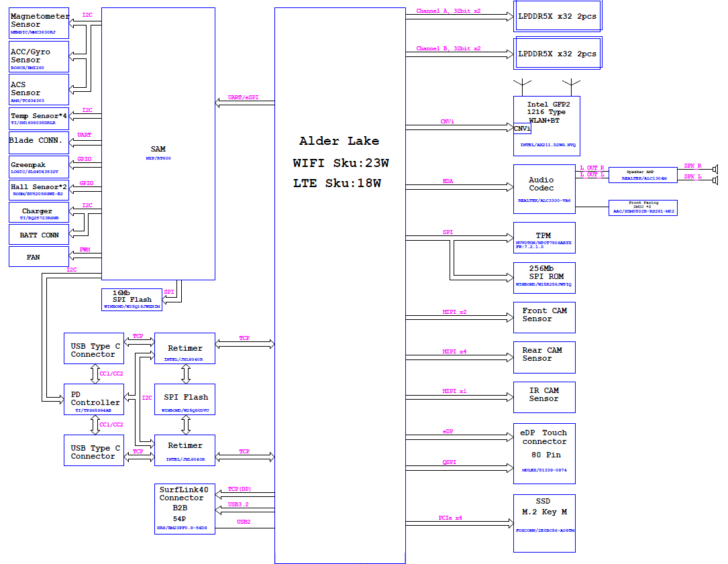Viewport: 728px width, 564px height.
Task: Click the SSD M.2 Key M block
Action: (544, 523)
